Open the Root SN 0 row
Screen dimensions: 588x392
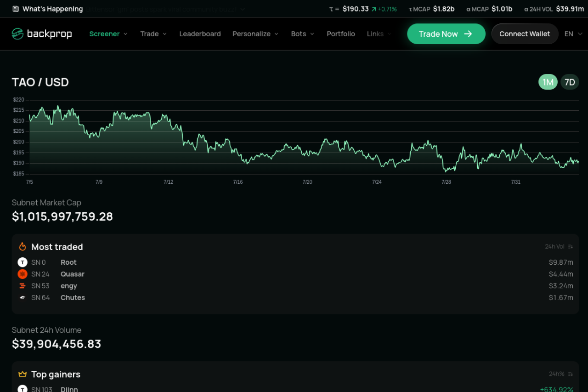[x=295, y=262]
